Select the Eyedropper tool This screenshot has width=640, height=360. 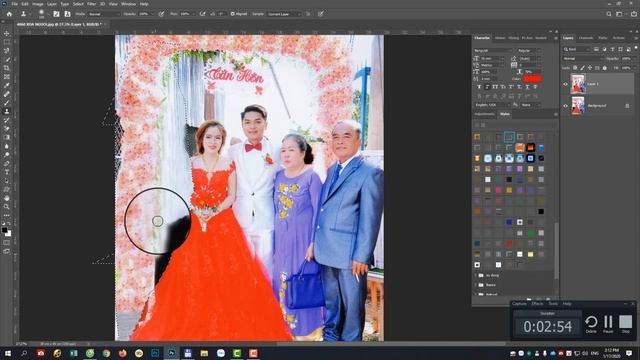(7, 85)
